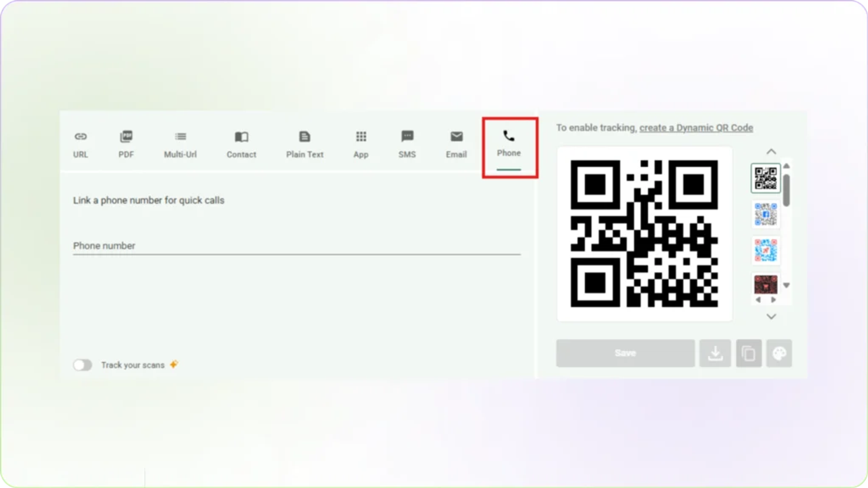Click the sparkle icon beside Track your scans
The height and width of the screenshot is (488, 868).
click(174, 364)
